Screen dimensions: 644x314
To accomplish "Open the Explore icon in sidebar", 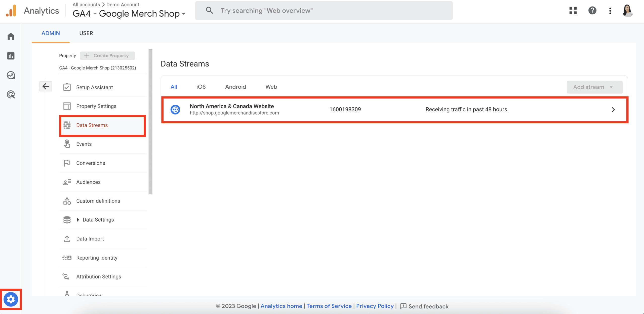I will [11, 75].
